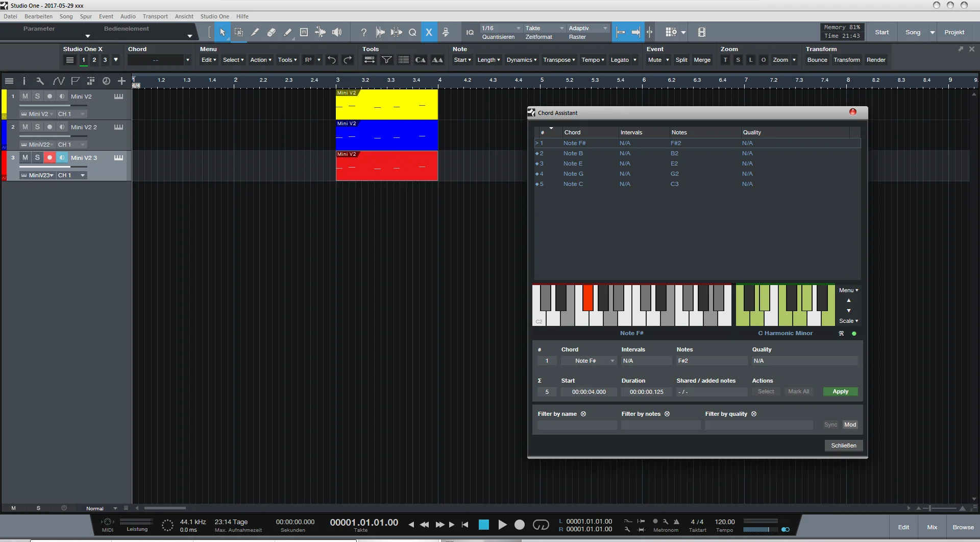980x542 pixels.
Task: Solo the Mini V2 2 track
Action: 37,127
